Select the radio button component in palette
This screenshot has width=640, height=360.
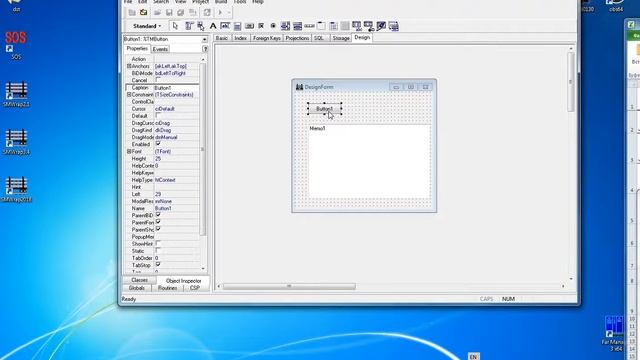[273, 26]
